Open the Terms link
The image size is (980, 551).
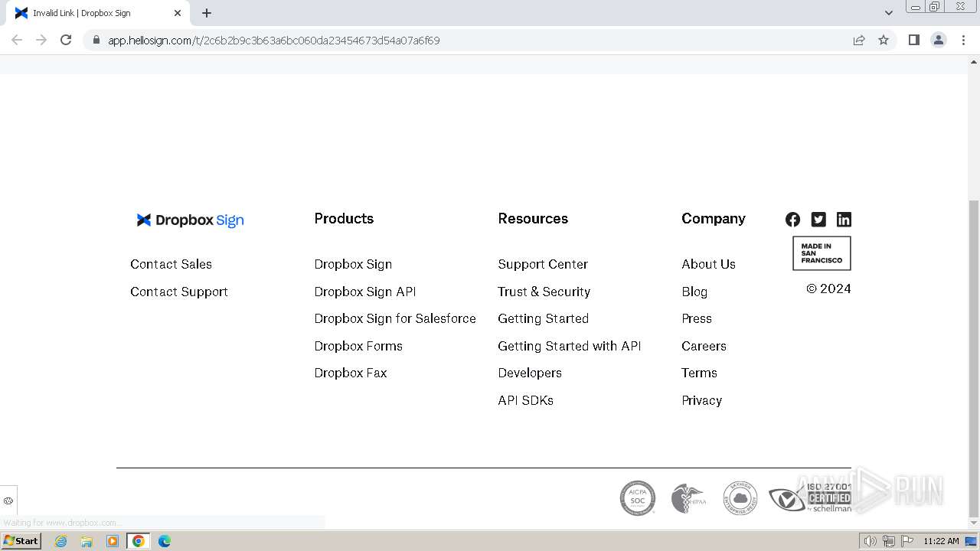(x=699, y=373)
